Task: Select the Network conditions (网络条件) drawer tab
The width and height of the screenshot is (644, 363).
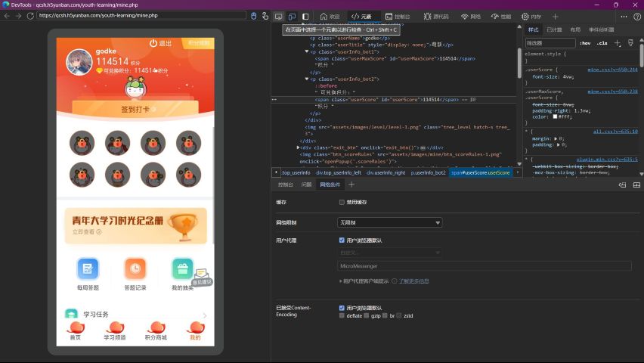Action: pos(330,185)
